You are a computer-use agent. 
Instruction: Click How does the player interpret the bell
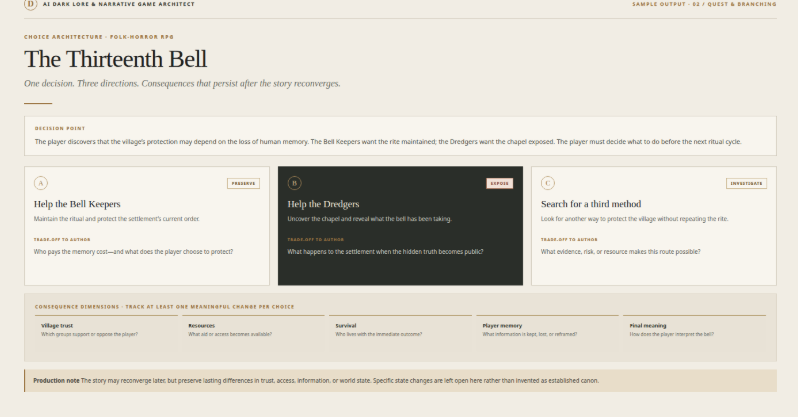pyautogui.click(x=672, y=335)
